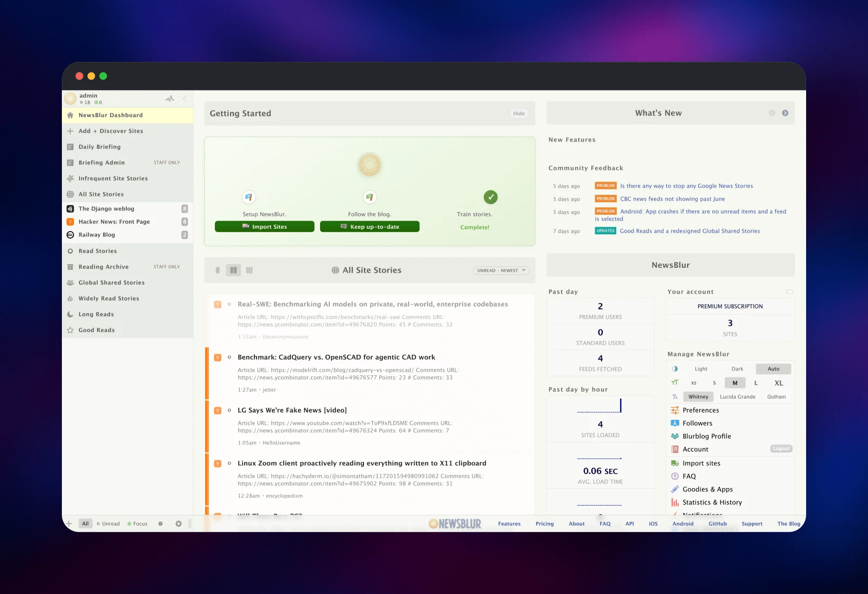Click the globe icon next to All Site Stories in the sidebar
This screenshot has height=594, width=868.
[70, 194]
